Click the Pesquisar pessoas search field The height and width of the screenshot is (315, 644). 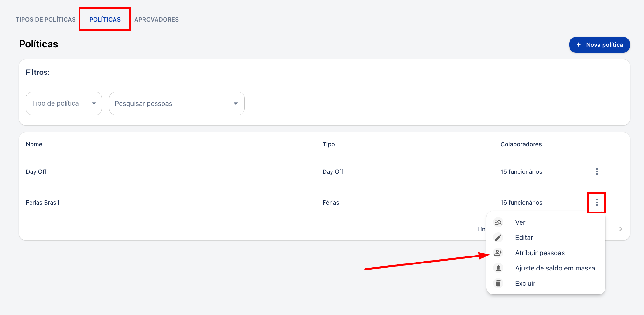click(x=177, y=103)
